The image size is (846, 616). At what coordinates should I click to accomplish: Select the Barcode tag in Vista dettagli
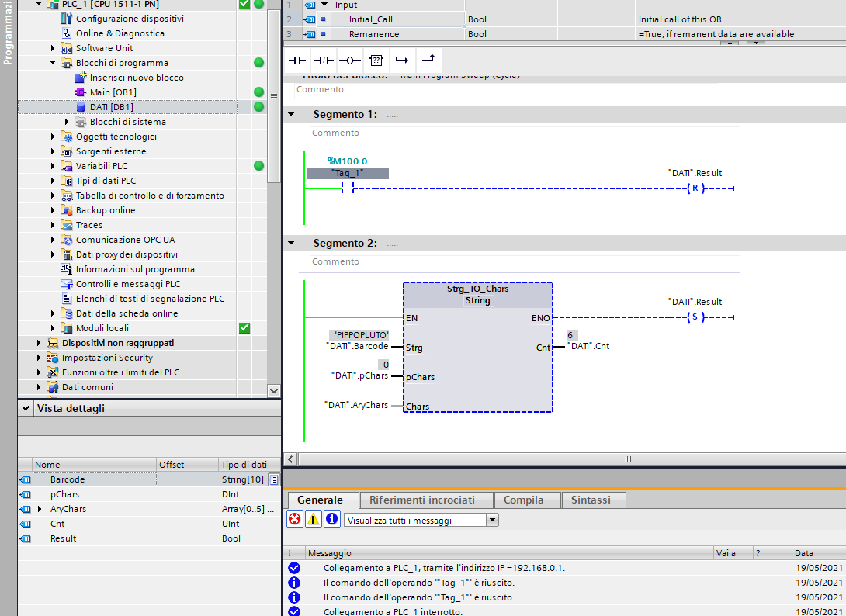[68, 479]
